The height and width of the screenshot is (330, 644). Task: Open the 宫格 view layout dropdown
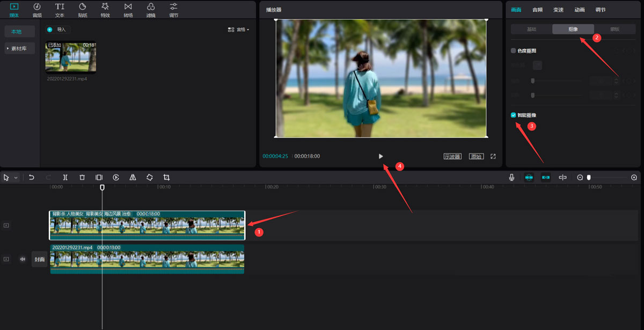(x=239, y=30)
